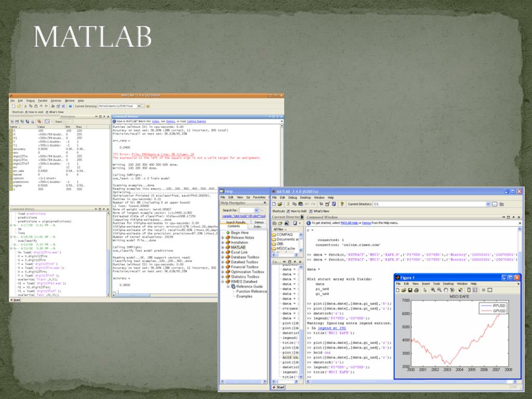Open the Parallel menu in left MATLAB window
The width and height of the screenshot is (532, 399).
[43, 101]
